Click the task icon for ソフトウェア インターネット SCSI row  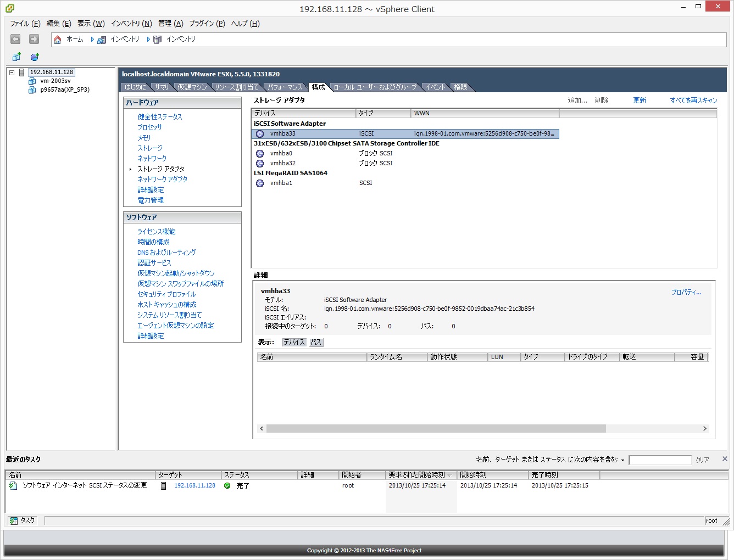tap(13, 485)
